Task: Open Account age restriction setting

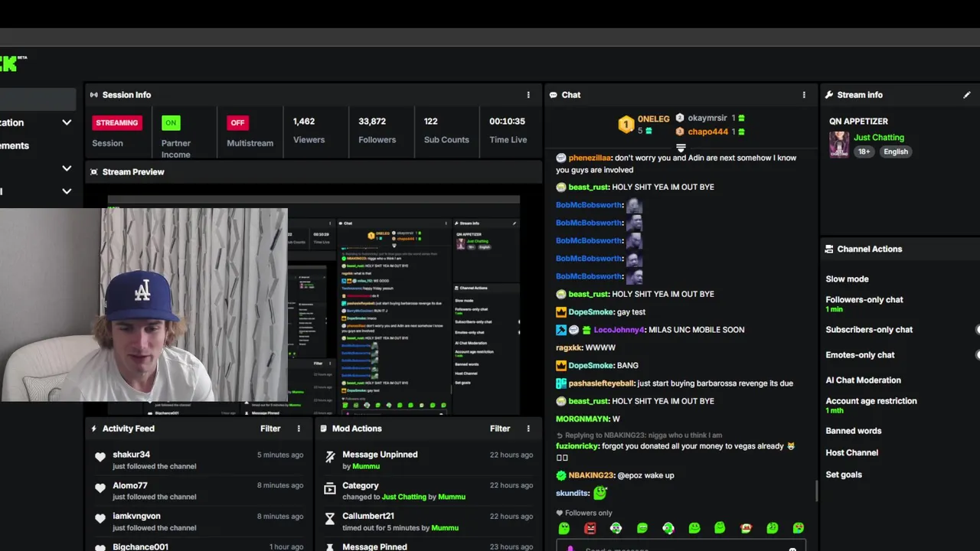Action: 871,401
